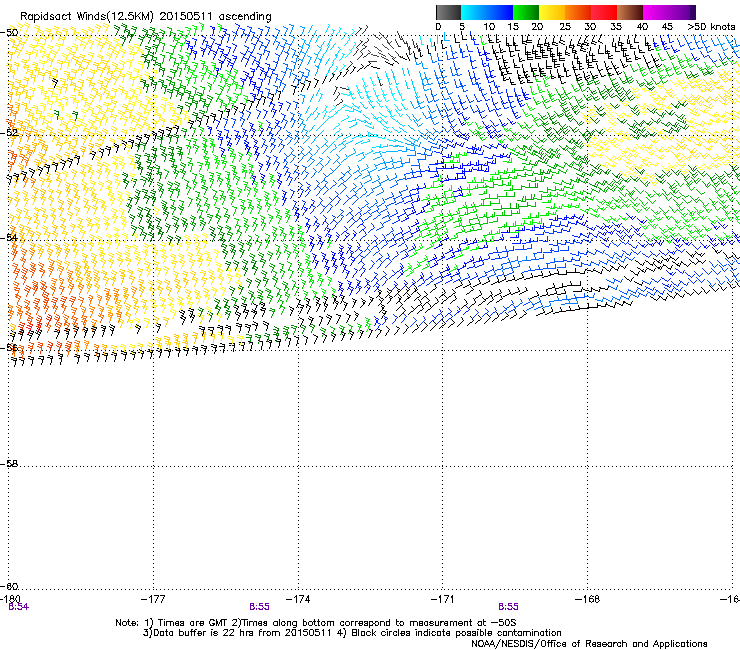
Task: Click the "-177" longitude axis label
Action: 153,599
